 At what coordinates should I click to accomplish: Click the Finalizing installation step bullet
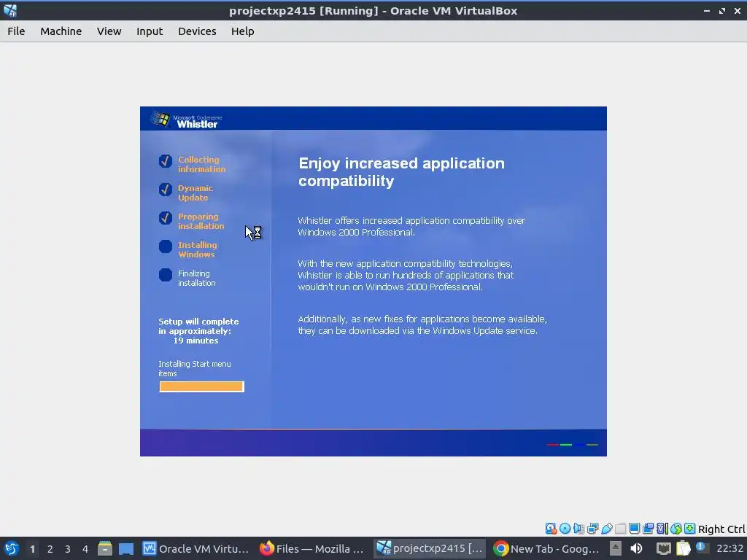tap(166, 275)
